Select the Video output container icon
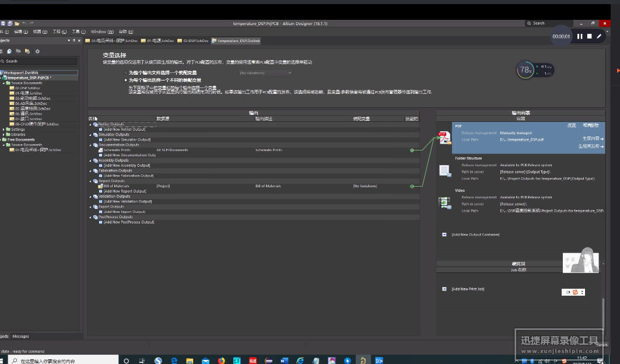620x364 pixels. click(x=444, y=202)
